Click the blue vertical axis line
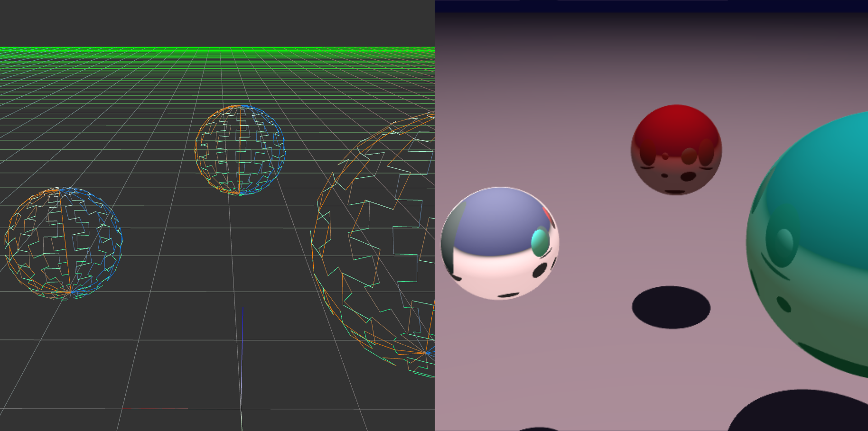The image size is (868, 431). [242, 358]
